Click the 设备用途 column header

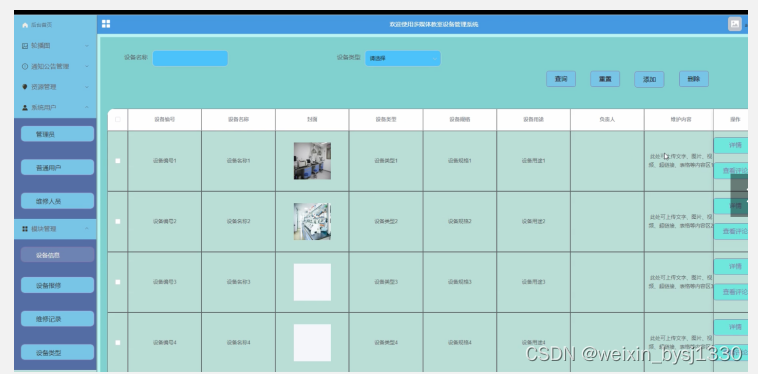click(x=533, y=119)
